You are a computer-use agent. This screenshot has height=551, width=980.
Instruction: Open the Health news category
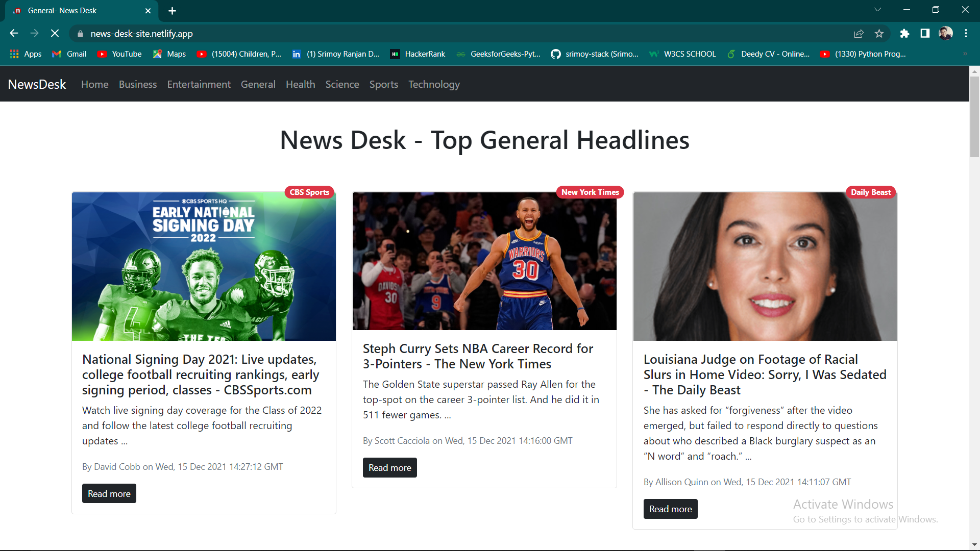pos(301,84)
